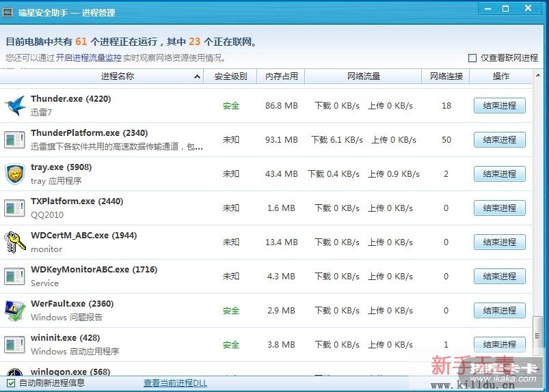This screenshot has height=392, width=549.
Task: Enable 仅查看联网进程 checkbox
Action: click(472, 58)
